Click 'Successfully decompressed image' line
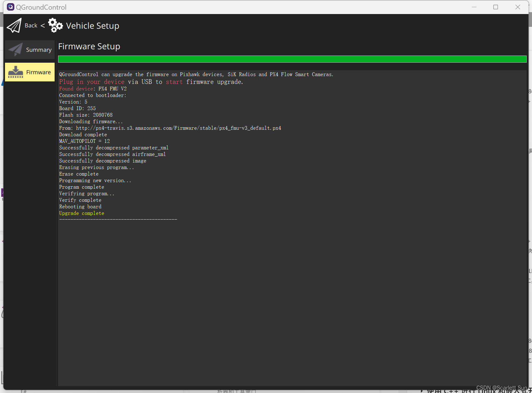 [x=103, y=161]
